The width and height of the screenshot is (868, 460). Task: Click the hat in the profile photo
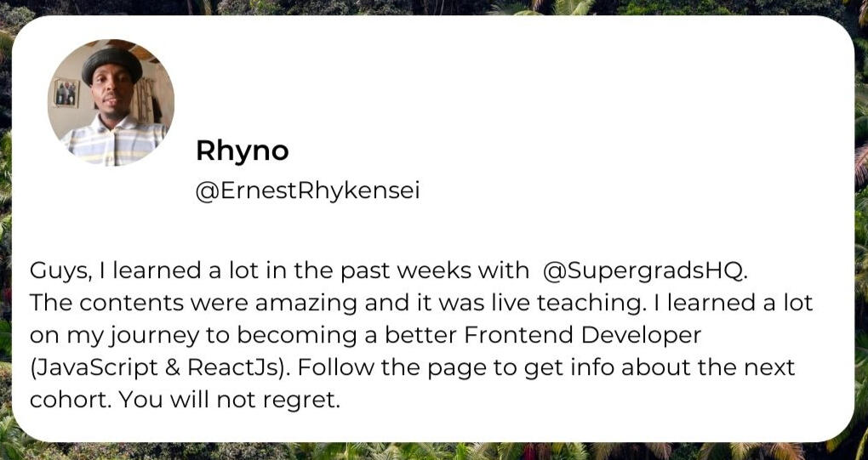pos(112,61)
